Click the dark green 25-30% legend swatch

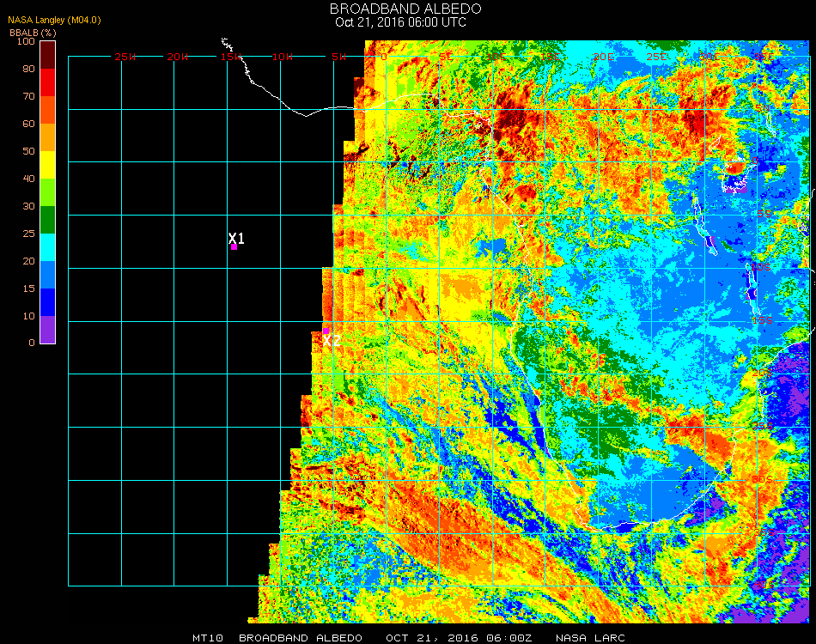pyautogui.click(x=48, y=220)
